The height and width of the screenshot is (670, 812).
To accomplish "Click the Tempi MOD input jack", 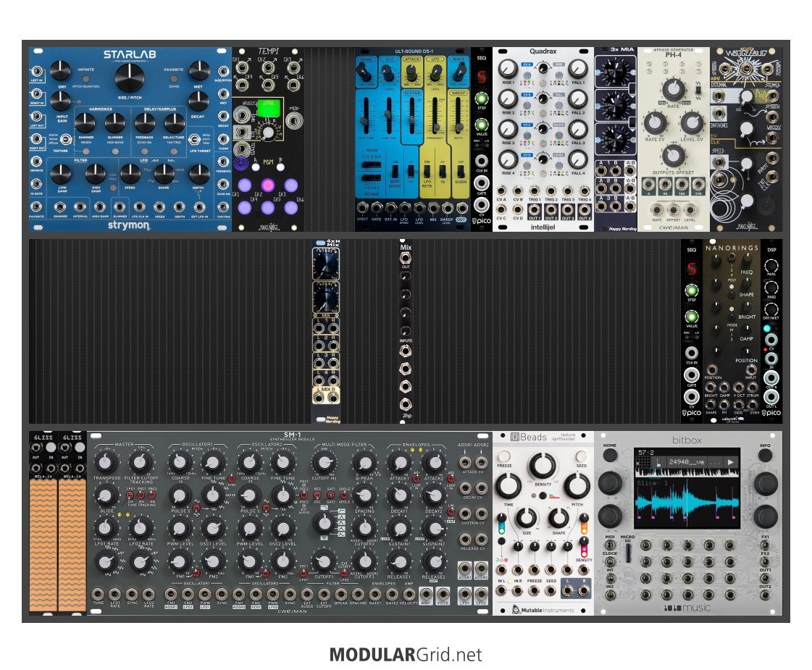I will (293, 120).
